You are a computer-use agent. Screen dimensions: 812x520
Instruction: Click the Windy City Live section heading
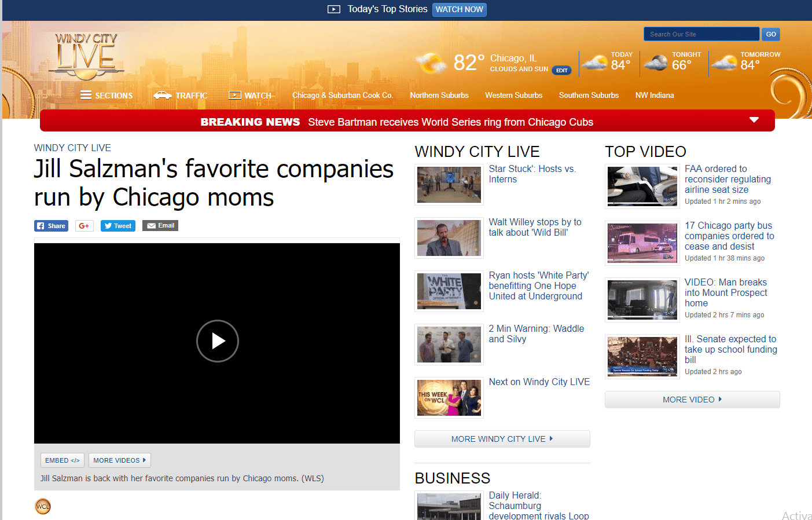[x=477, y=152]
